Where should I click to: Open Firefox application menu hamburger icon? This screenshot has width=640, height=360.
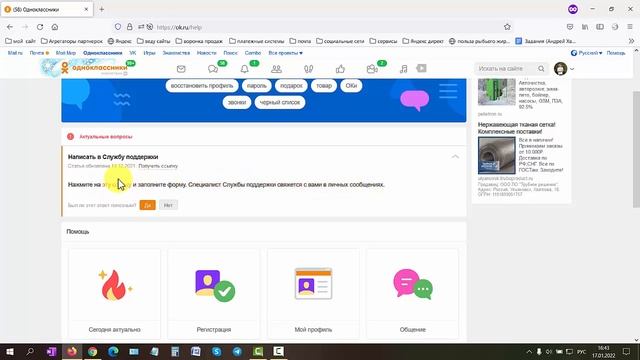click(630, 27)
